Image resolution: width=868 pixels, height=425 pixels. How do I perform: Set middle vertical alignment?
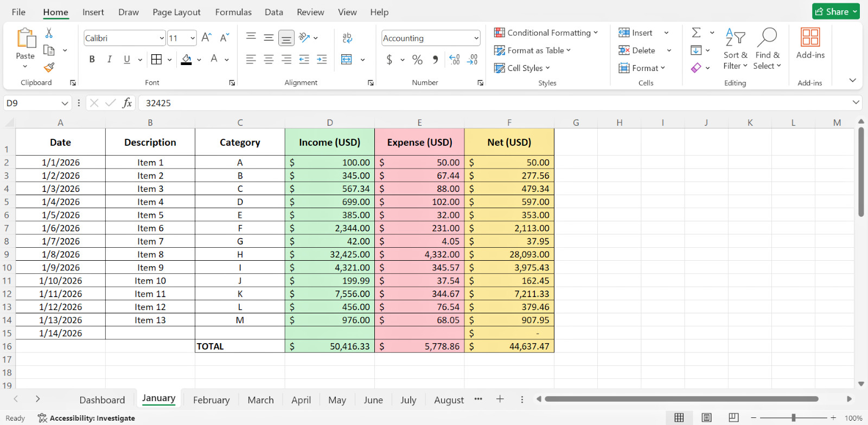point(269,37)
